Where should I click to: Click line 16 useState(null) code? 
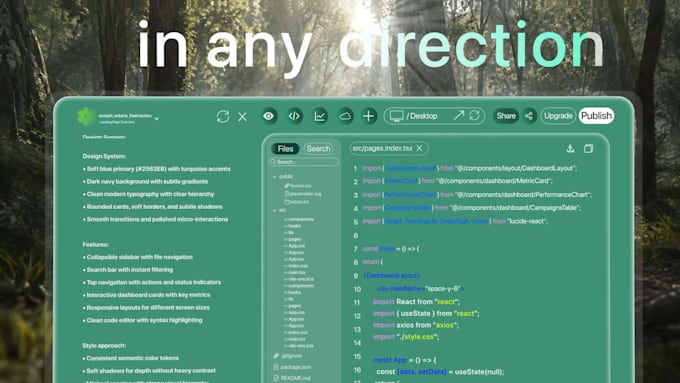(x=440, y=372)
